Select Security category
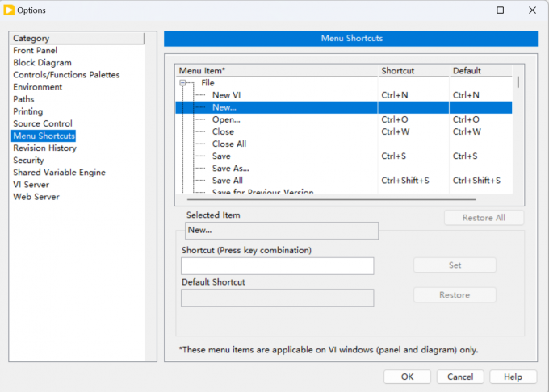The width and height of the screenshot is (549, 392). [x=28, y=161]
